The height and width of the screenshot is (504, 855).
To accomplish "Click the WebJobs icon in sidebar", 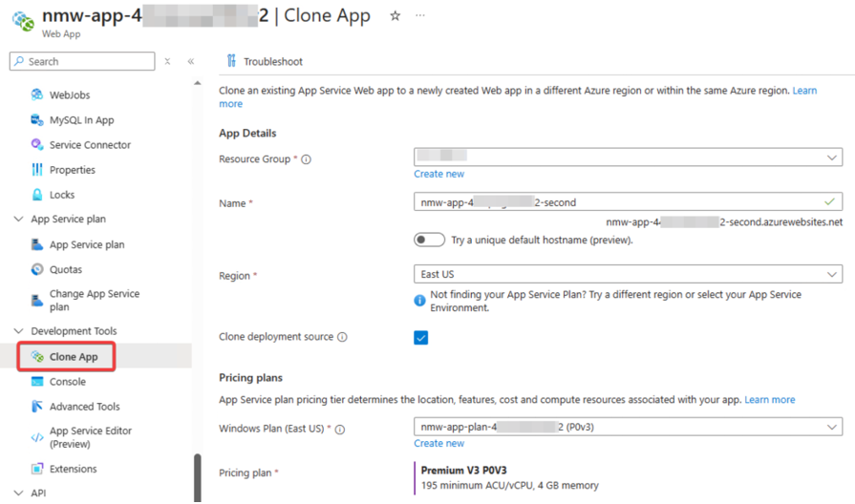I will coord(37,94).
